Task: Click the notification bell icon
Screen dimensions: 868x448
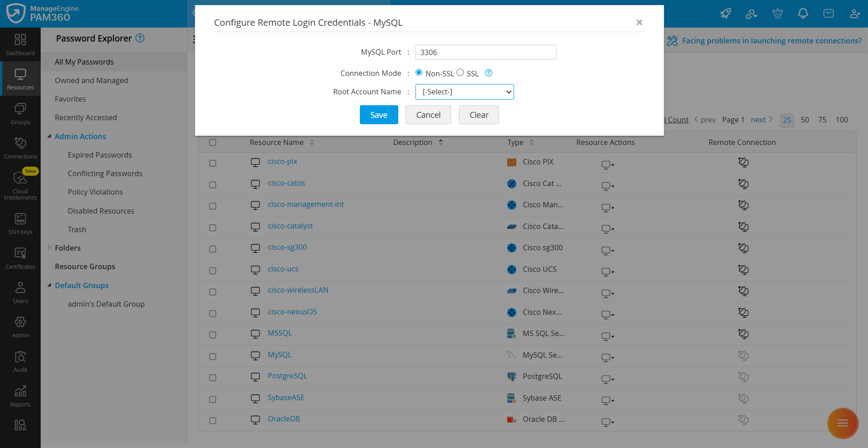Action: click(x=803, y=14)
